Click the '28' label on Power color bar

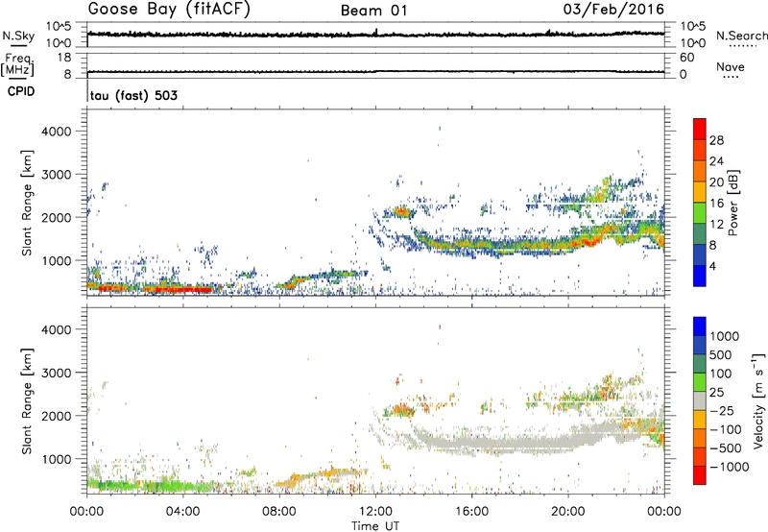pyautogui.click(x=716, y=140)
